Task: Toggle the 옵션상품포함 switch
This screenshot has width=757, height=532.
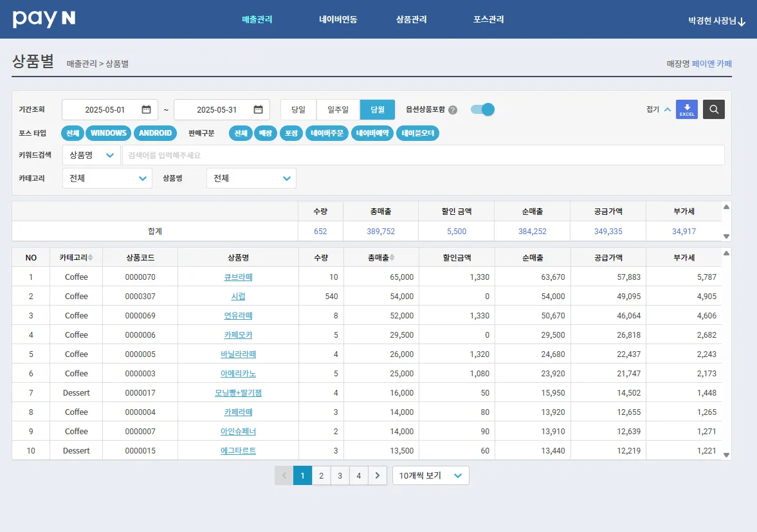Action: click(x=482, y=109)
